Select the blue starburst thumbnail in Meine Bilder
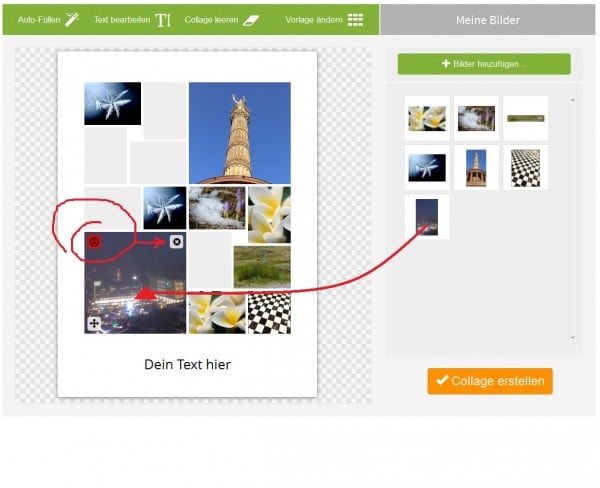This screenshot has height=488, width=600. pos(427,168)
